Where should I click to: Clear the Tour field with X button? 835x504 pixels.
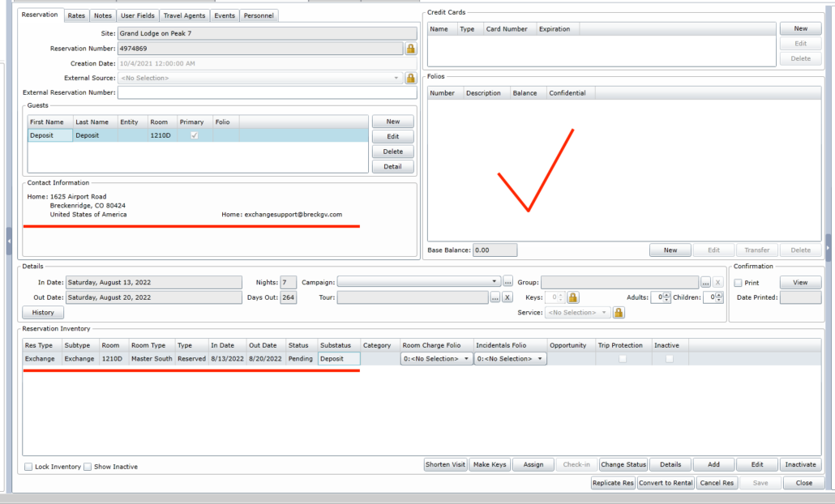[507, 297]
